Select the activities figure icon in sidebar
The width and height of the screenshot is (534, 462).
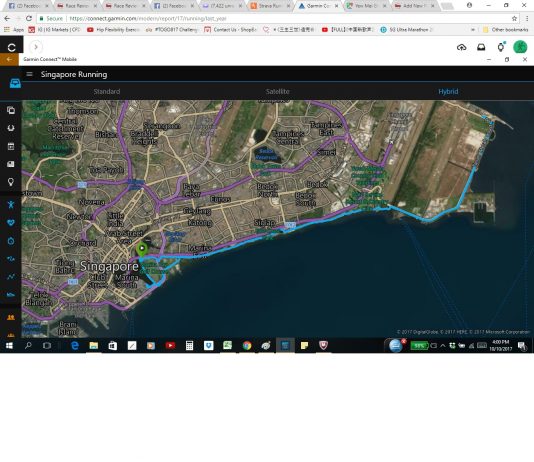pyautogui.click(x=11, y=204)
